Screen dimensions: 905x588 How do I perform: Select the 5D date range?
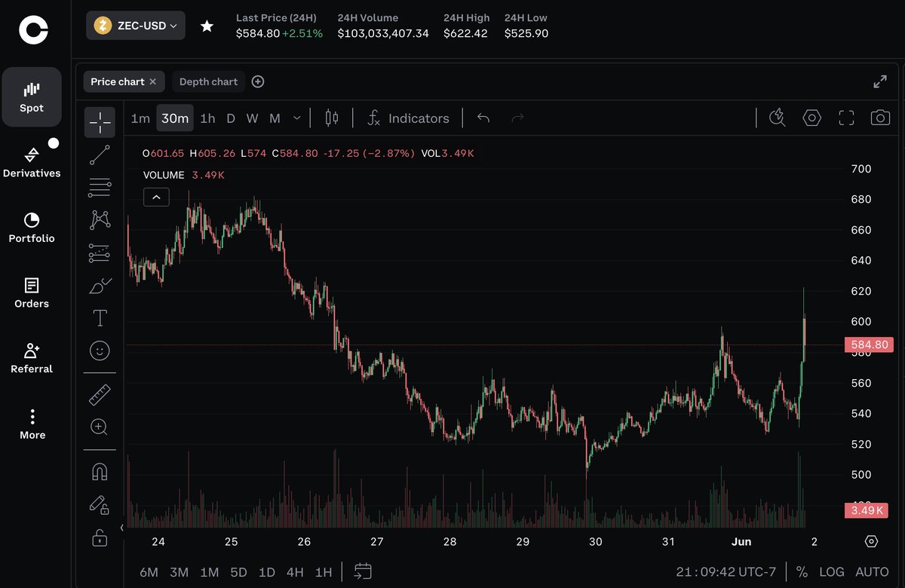coord(238,572)
